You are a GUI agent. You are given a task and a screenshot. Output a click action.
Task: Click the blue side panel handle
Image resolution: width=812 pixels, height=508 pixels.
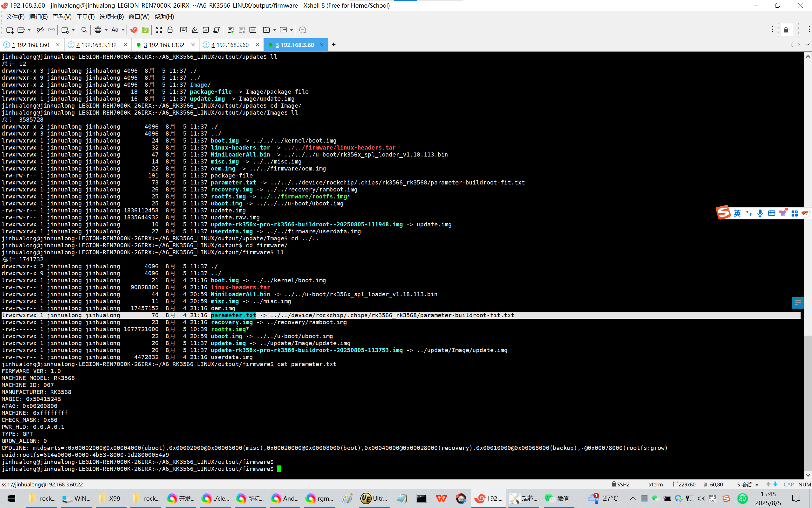798,302
